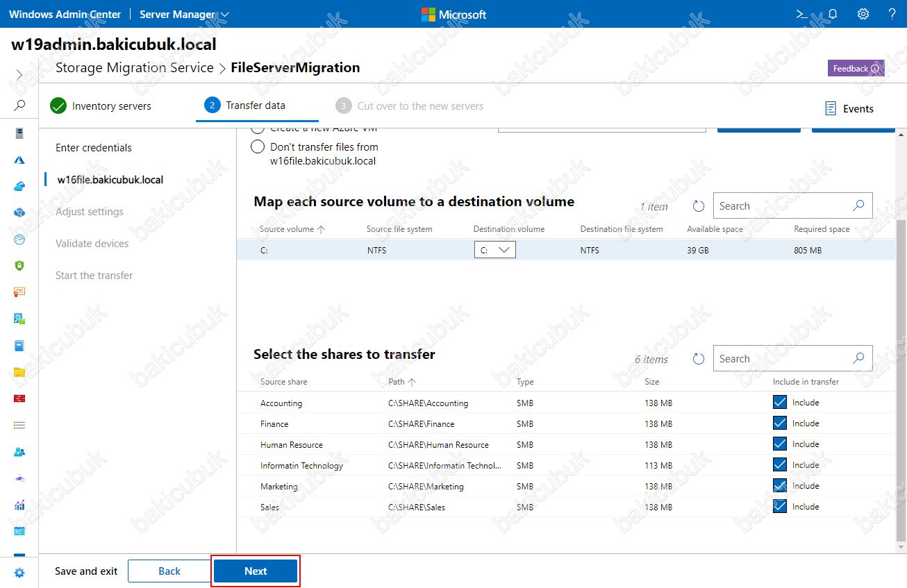Open the PowerShell console icon in sidebar

click(x=19, y=531)
